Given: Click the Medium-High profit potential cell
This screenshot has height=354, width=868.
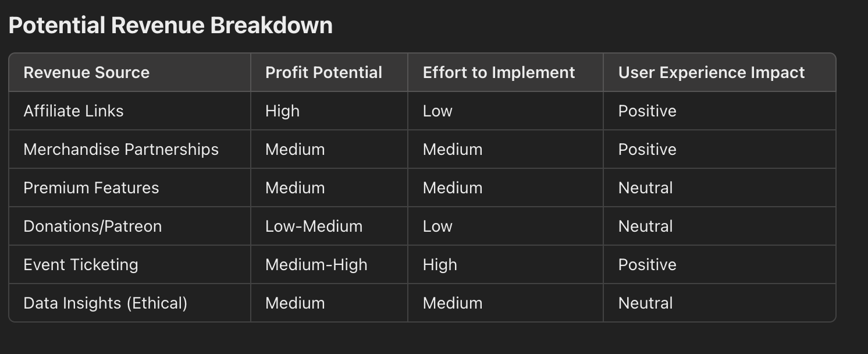Looking at the screenshot, I should [316, 265].
